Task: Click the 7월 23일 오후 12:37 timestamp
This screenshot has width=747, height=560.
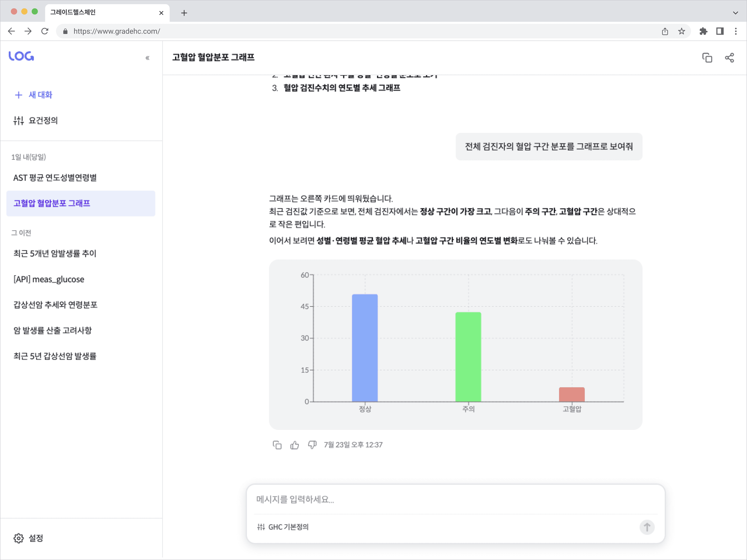Action: pos(353,445)
